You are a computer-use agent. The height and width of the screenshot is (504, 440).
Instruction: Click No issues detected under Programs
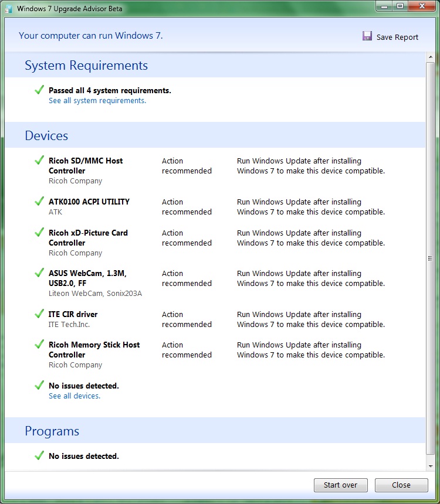pos(84,456)
